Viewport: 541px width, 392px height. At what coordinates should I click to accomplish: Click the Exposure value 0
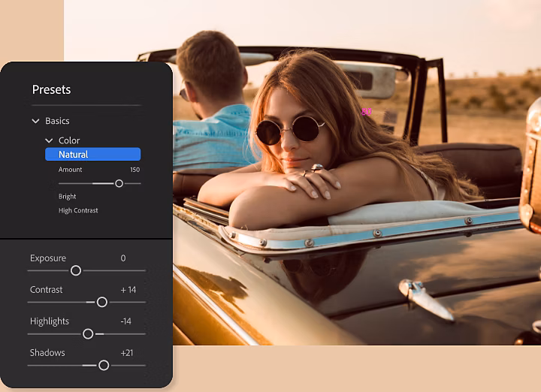(123, 258)
